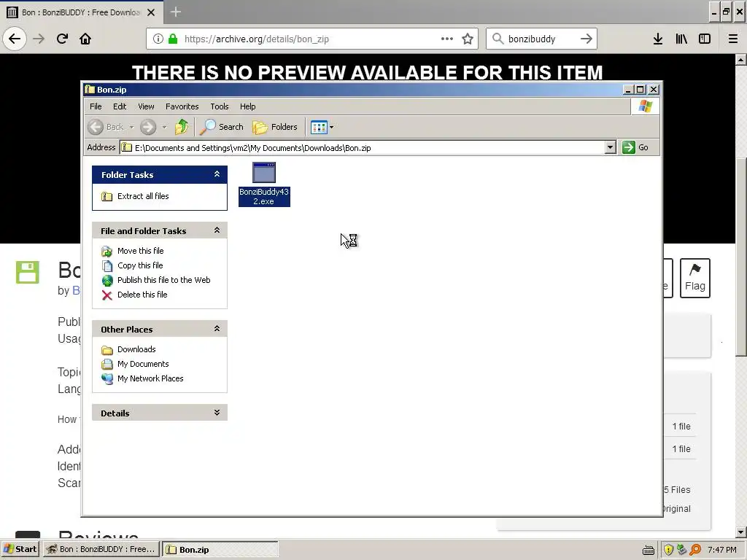The image size is (747, 560).
Task: Click the keyboard icon in system tray
Action: tap(649, 551)
